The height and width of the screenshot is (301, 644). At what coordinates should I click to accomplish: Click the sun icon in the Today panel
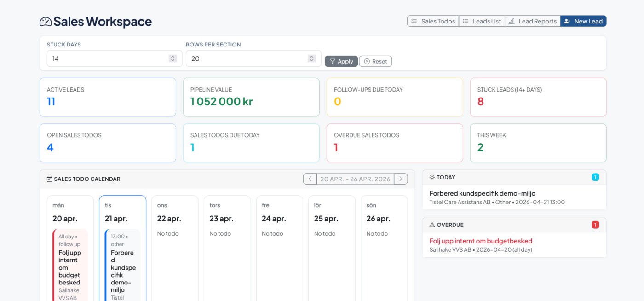click(x=431, y=177)
